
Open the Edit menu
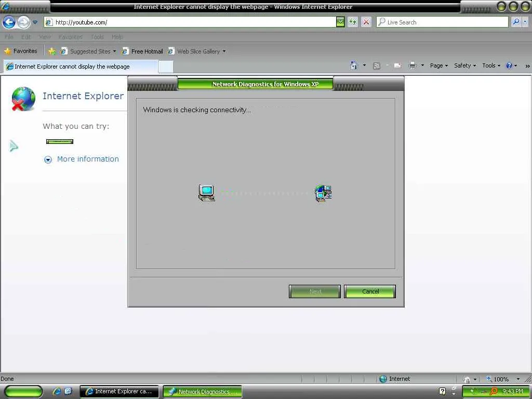pos(26,37)
